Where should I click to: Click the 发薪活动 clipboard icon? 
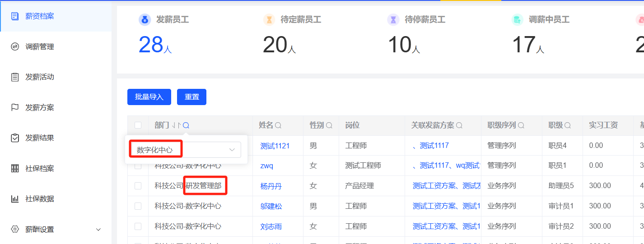pos(15,77)
